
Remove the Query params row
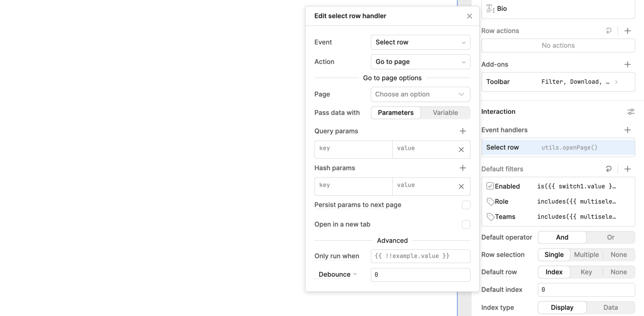[461, 150]
